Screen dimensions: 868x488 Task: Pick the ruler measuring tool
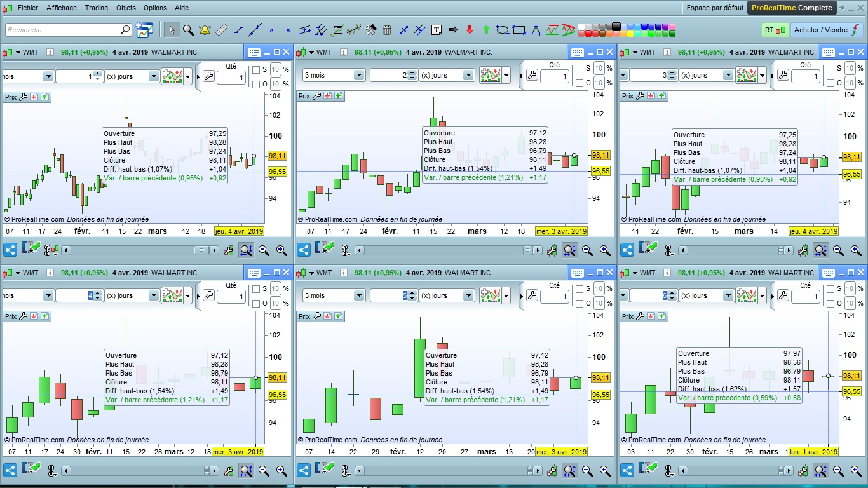coord(222,30)
